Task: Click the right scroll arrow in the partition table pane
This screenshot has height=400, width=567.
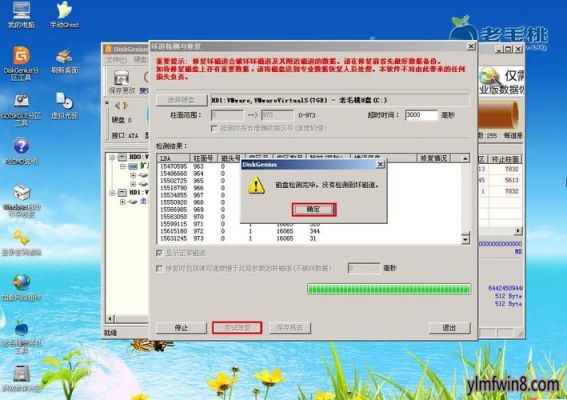Action: pyautogui.click(x=518, y=231)
